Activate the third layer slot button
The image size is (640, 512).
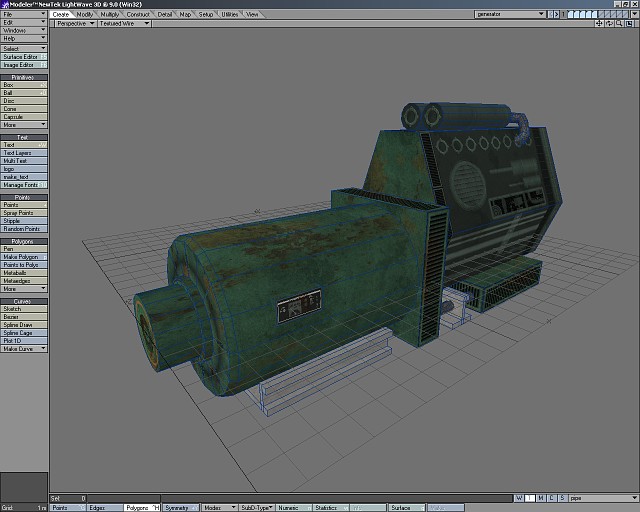[x=582, y=14]
